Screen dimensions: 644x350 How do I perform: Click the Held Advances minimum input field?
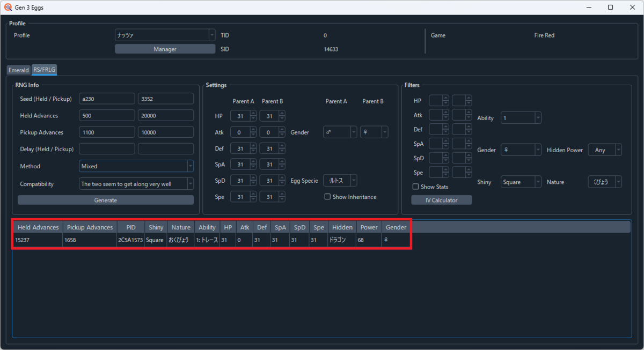coord(107,115)
